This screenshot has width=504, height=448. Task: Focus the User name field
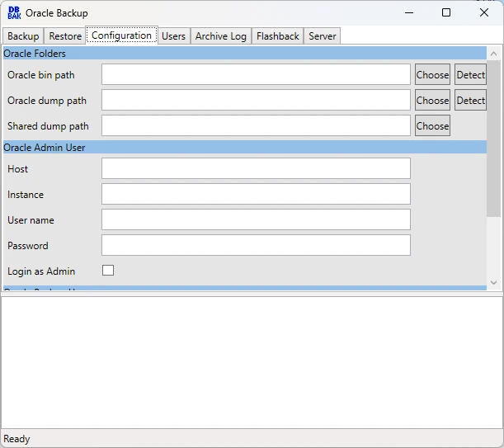point(256,219)
